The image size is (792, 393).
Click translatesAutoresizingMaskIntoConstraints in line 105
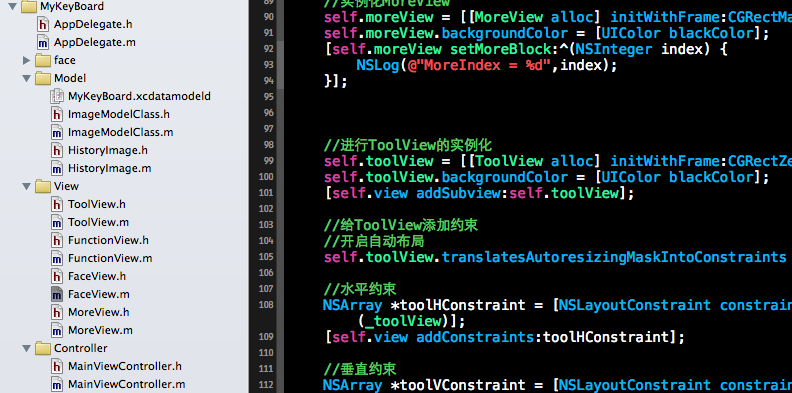[x=614, y=257]
